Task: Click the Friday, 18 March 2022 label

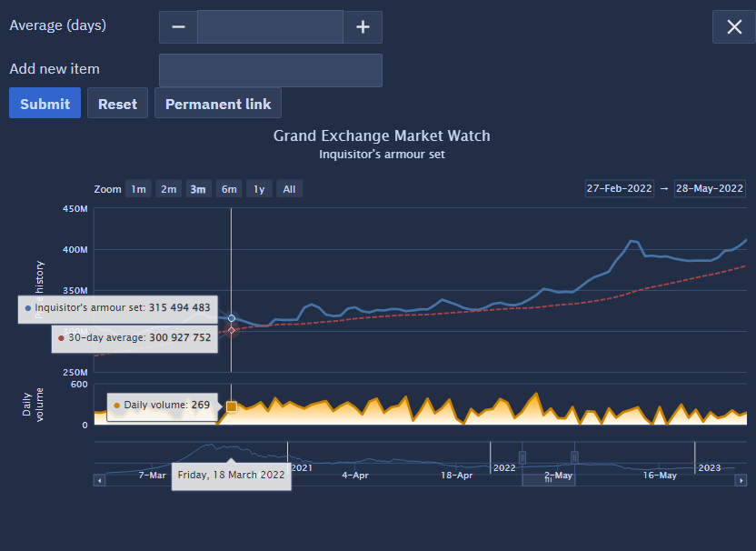Action: (231, 475)
